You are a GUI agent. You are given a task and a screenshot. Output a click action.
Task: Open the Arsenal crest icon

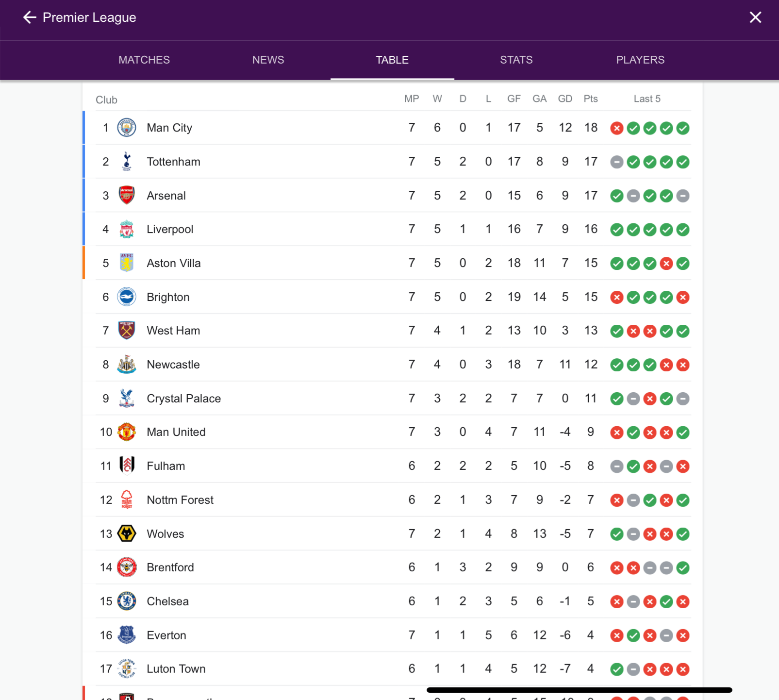(x=127, y=196)
